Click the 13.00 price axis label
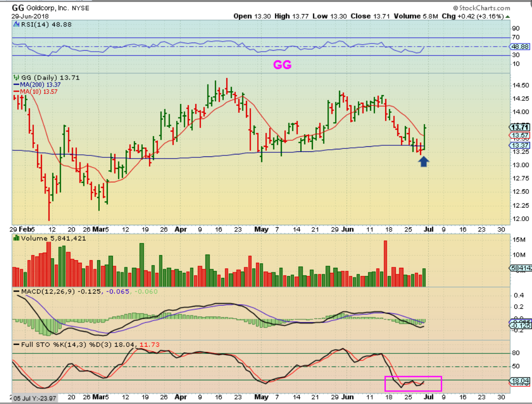The height and width of the screenshot is (404, 532). tap(520, 165)
